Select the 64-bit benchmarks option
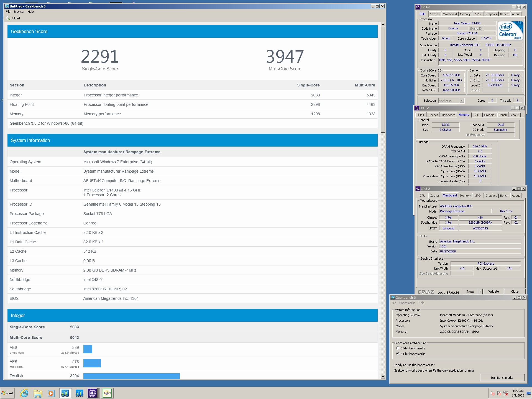 coord(398,354)
